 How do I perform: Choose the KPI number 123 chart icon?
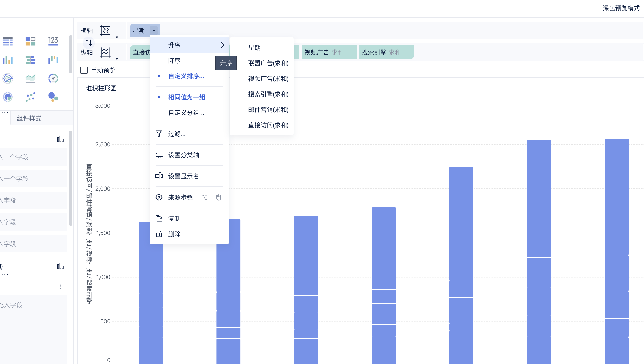[x=53, y=41]
